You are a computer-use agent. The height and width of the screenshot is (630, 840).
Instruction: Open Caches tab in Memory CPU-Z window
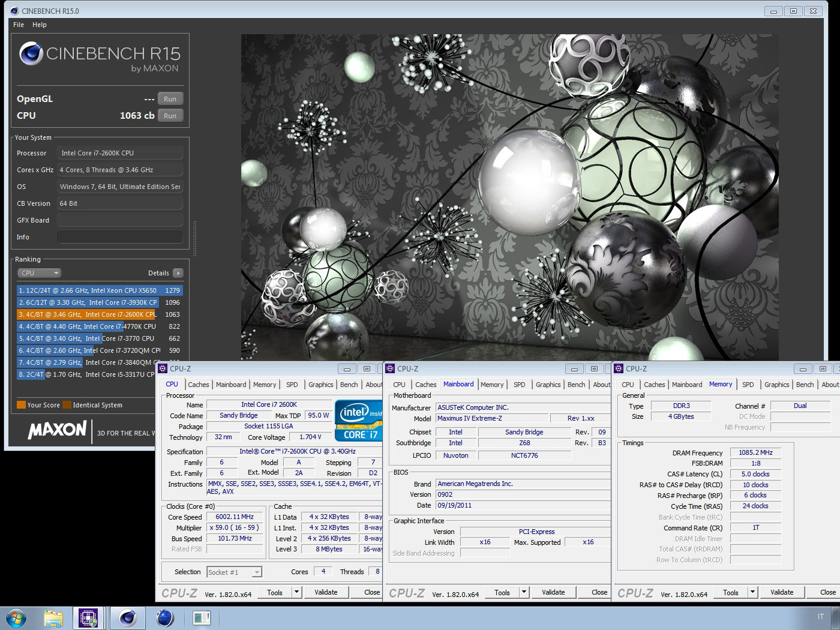pos(654,385)
